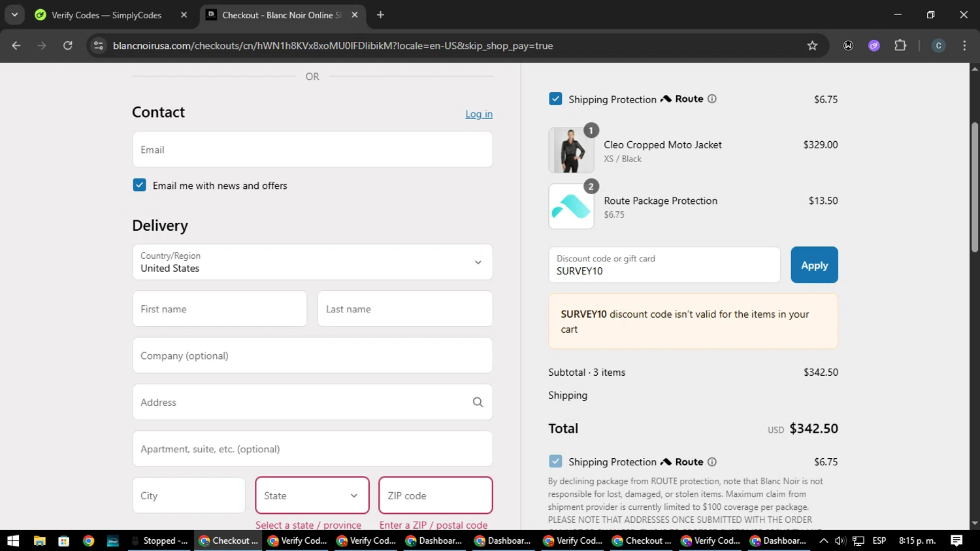Open network status in system tray
This screenshot has height=551, width=980.
[x=858, y=541]
